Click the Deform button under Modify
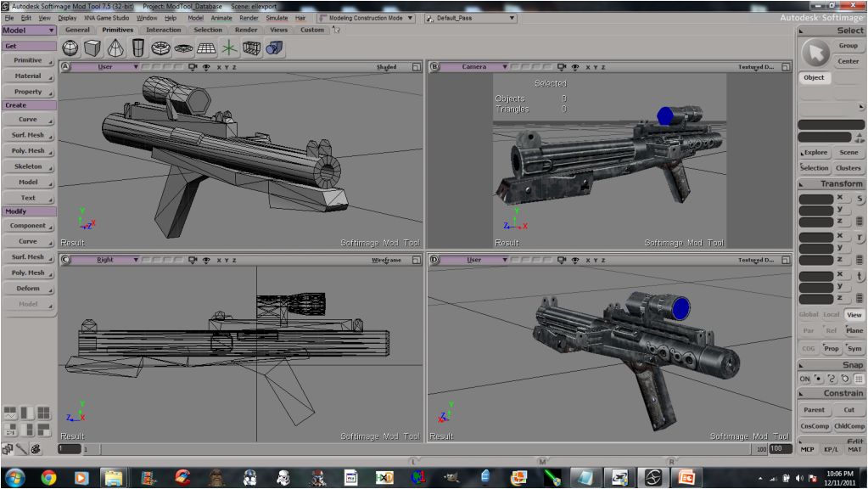868x489 pixels. [28, 289]
